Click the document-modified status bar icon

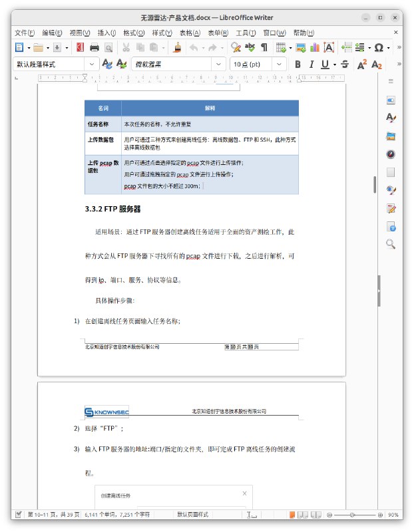(x=19, y=515)
